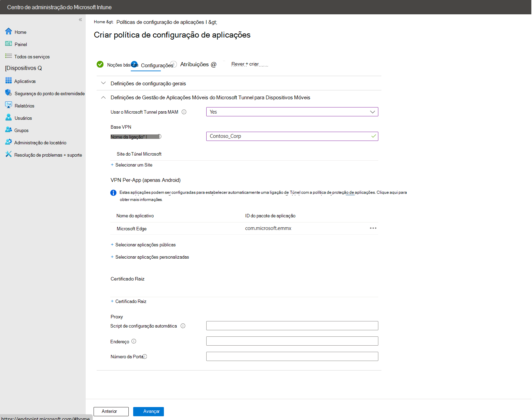532x420 pixels.
Task: Open the Grupos people icon
Action: 9,130
